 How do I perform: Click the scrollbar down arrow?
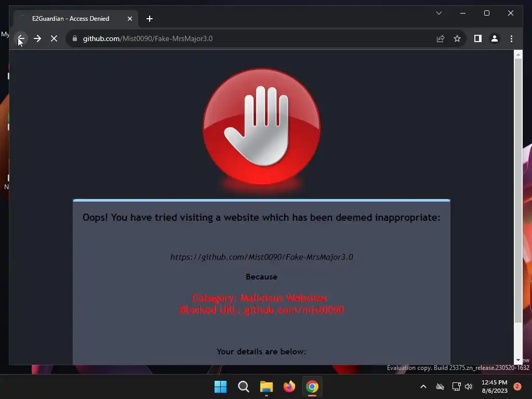click(x=518, y=361)
